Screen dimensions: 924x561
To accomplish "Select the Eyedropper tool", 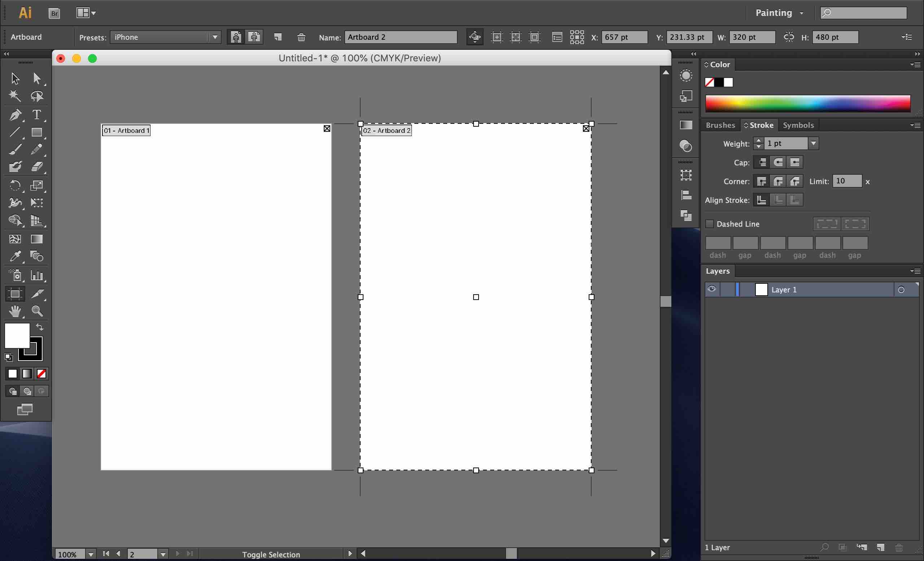I will [15, 257].
